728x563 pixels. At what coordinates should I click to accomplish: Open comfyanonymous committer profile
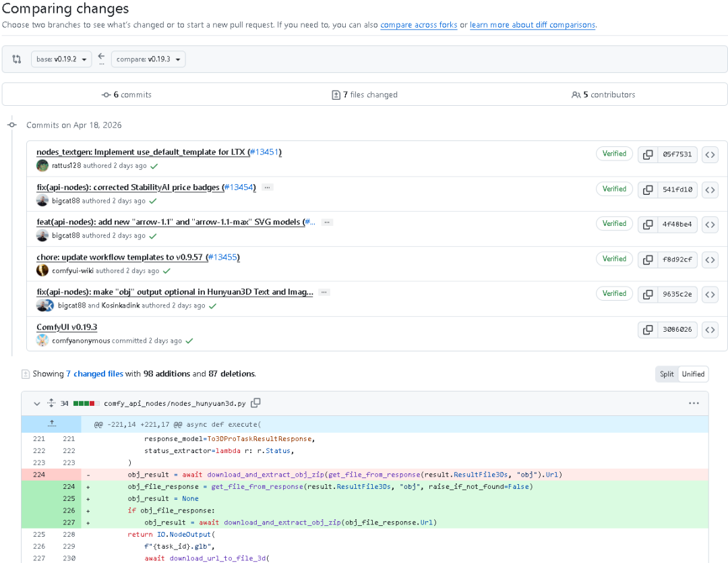click(81, 340)
